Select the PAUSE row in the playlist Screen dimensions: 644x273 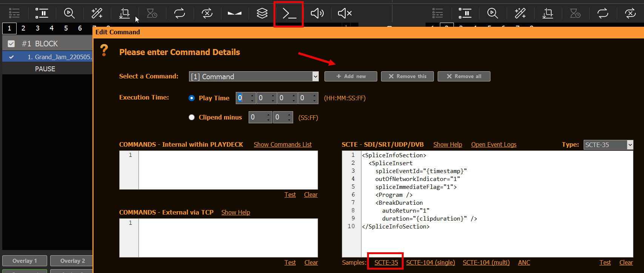[47, 69]
